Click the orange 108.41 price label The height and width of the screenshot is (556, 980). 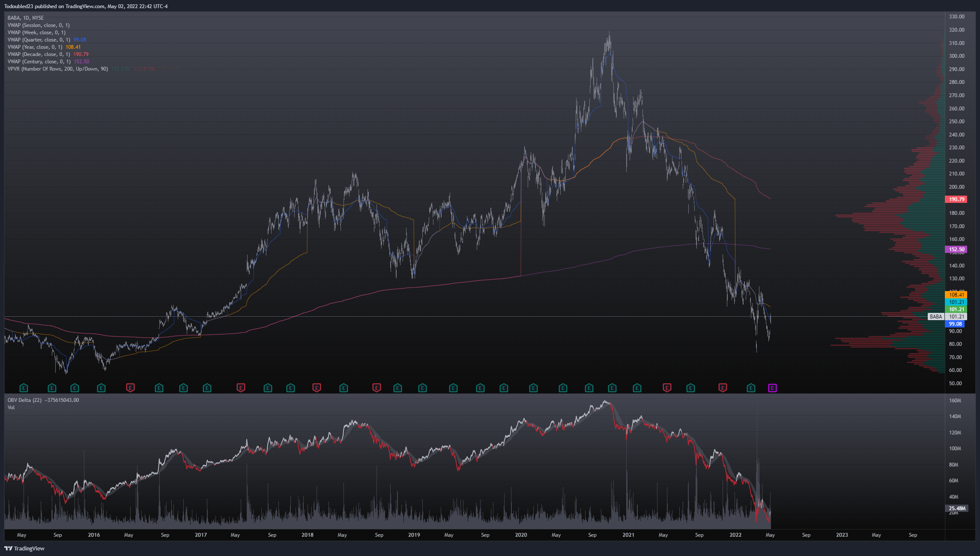tap(956, 295)
